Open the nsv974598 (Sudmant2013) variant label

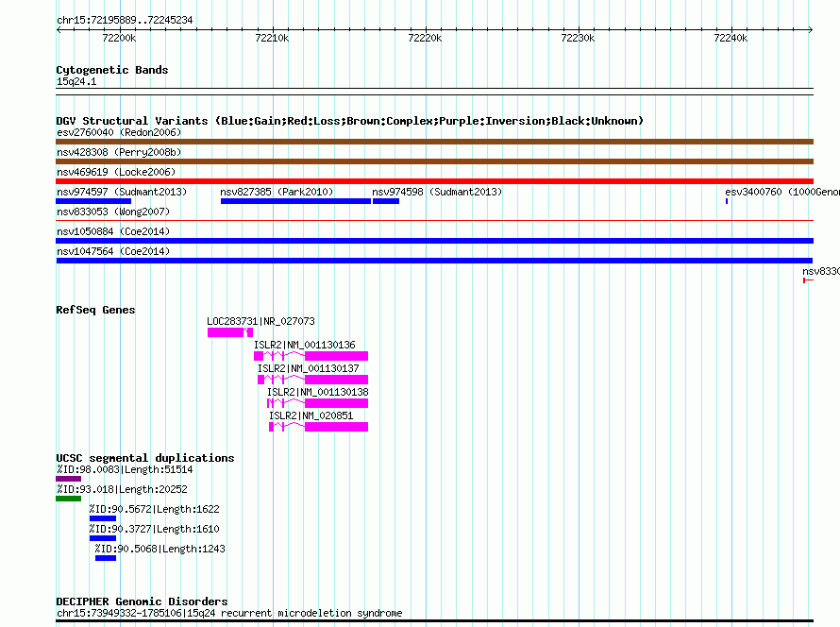(x=437, y=192)
